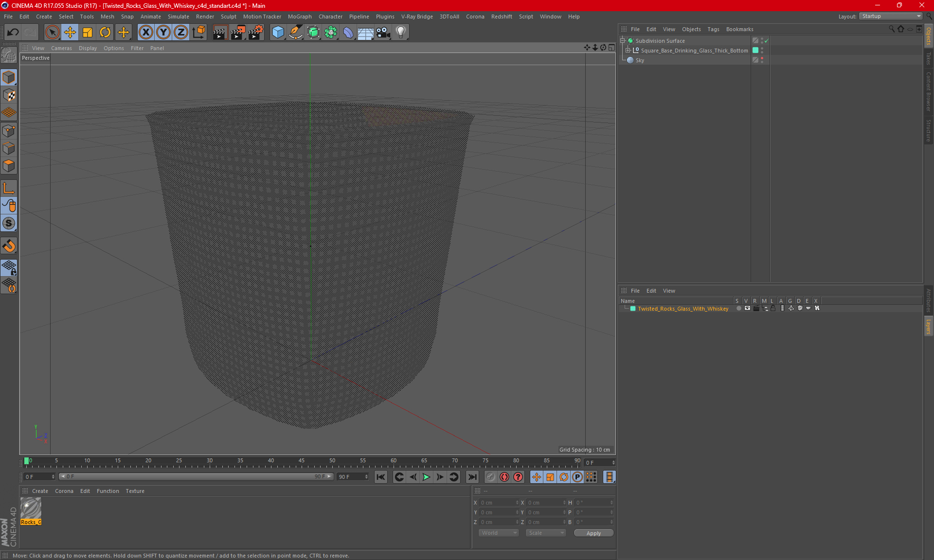The image size is (934, 560).
Task: Go to start of animation
Action: 380,477
